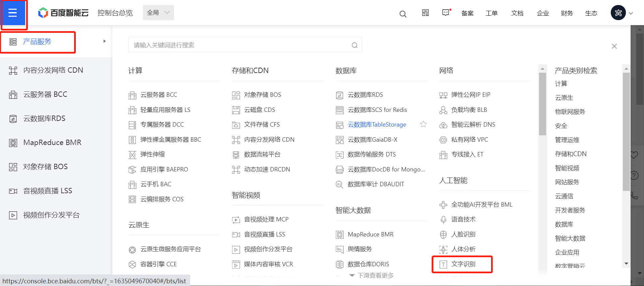Click the 负载均衡 BLB icon
This screenshot has width=644, height=286.
pos(443,110)
